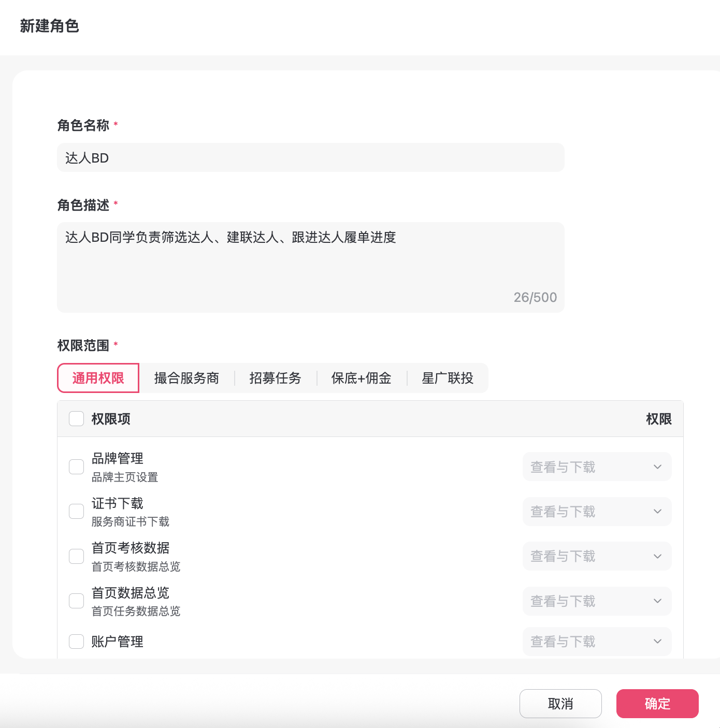The image size is (720, 728).
Task: Expand the 证书下载 permission dropdown
Action: pos(597,512)
